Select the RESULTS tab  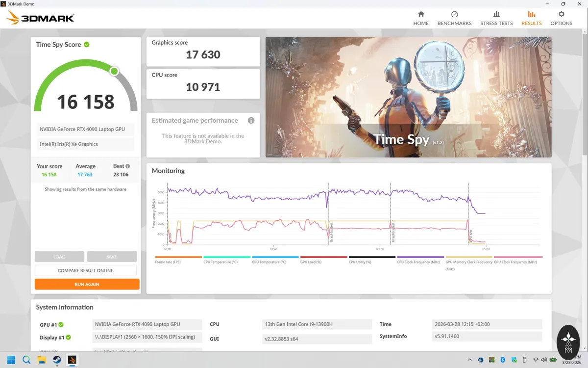coord(532,18)
